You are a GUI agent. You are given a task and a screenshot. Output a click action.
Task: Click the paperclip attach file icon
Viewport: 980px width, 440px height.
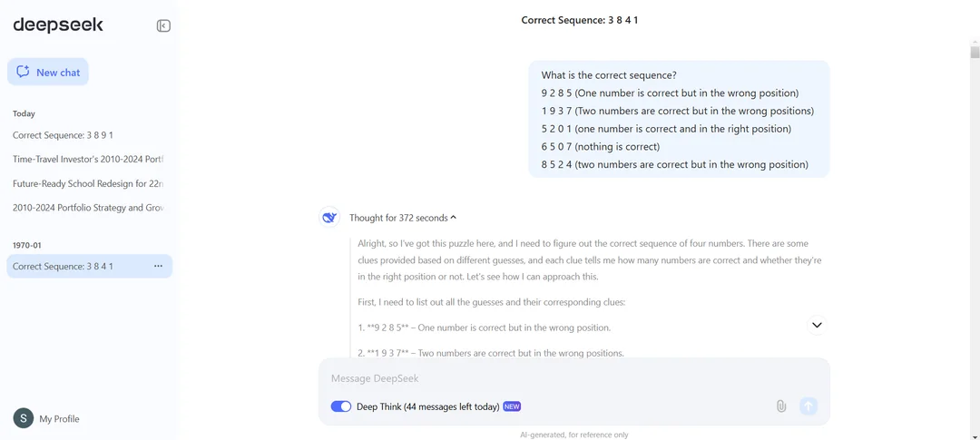(780, 406)
